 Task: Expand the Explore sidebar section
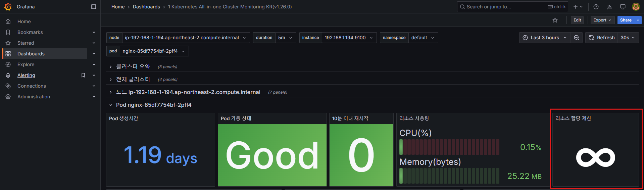[94, 64]
